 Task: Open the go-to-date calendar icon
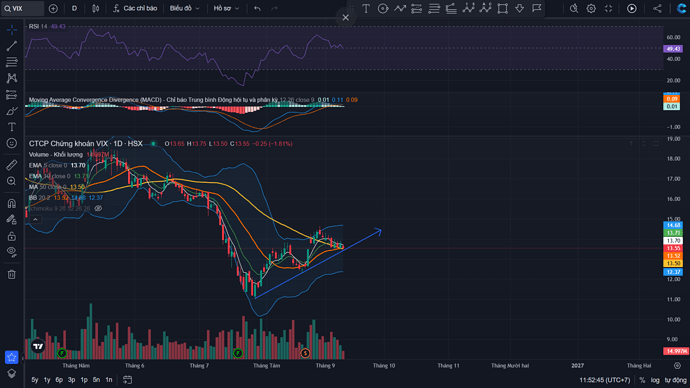127,380
